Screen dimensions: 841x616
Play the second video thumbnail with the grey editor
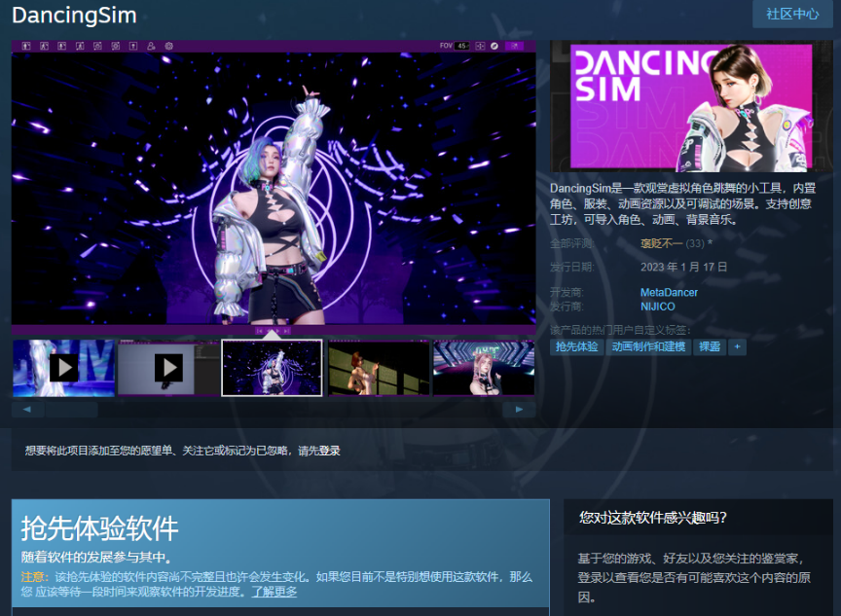pyautogui.click(x=169, y=368)
